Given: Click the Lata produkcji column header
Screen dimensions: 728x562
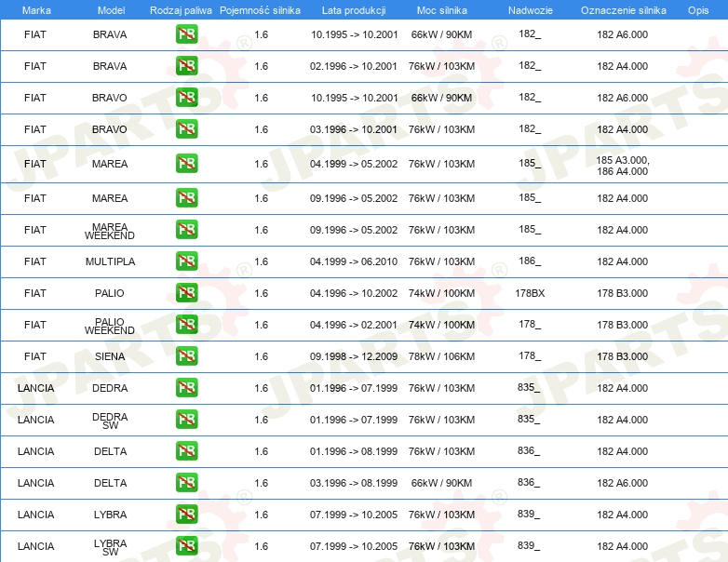Looking at the screenshot, I should (354, 10).
